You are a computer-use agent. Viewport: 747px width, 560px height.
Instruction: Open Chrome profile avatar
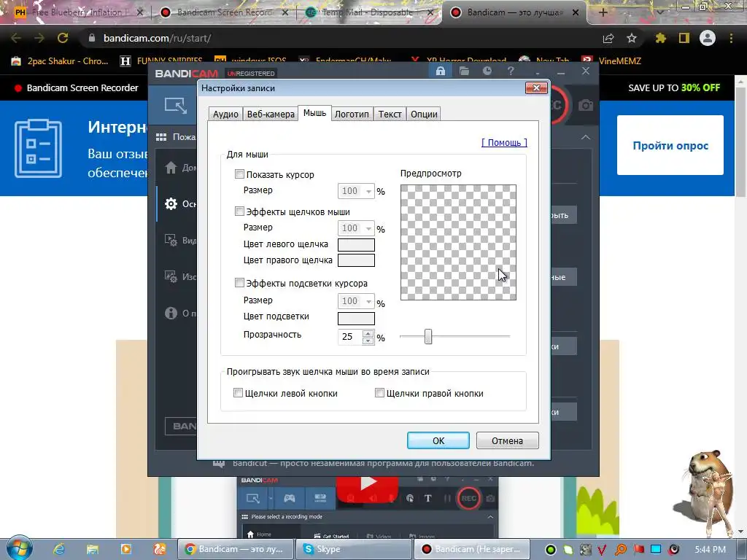click(708, 38)
